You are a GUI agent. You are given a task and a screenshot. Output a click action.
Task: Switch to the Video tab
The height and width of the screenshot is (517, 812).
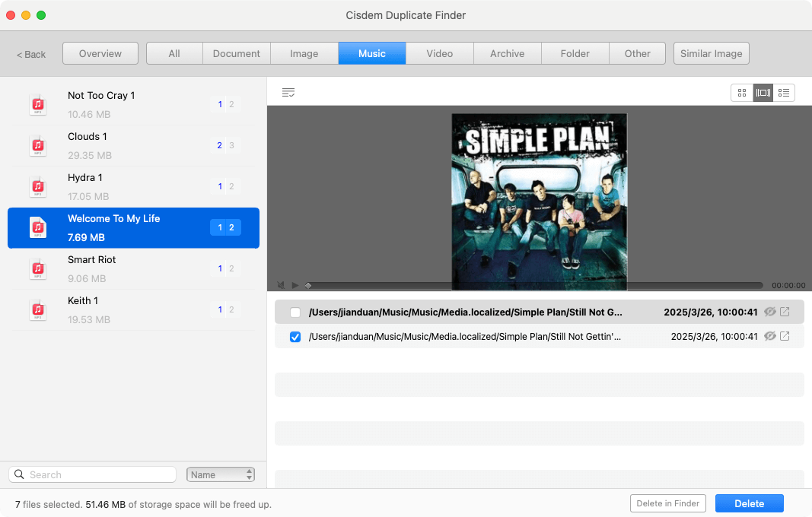[439, 53]
